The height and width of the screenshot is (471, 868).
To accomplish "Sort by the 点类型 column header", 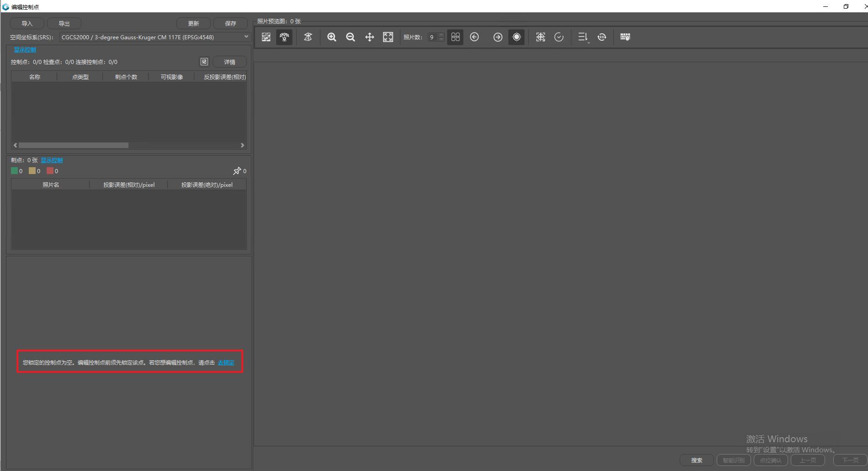I will 80,77.
